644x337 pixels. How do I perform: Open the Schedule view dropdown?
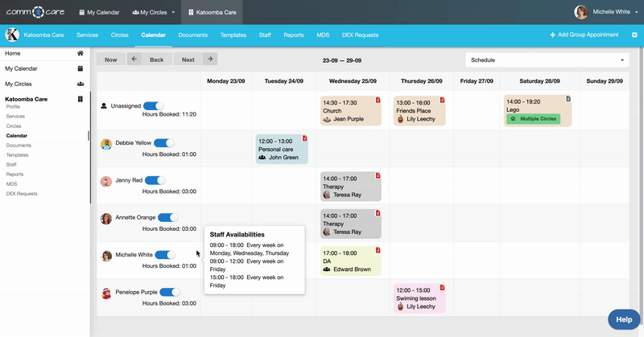547,60
